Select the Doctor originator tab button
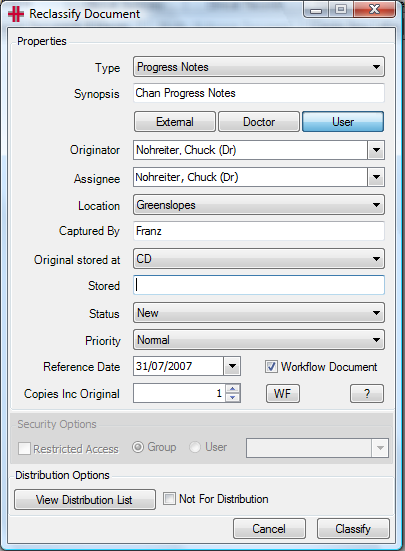Viewport: 405px width, 551px height. click(259, 122)
